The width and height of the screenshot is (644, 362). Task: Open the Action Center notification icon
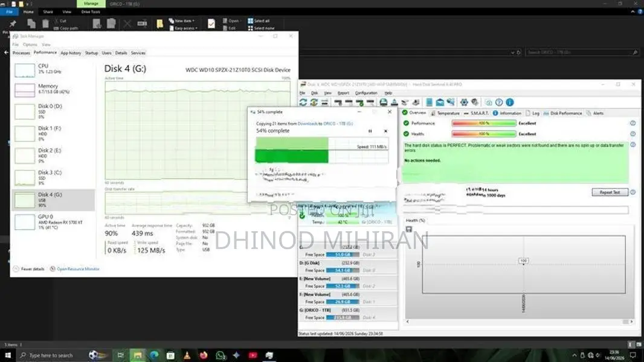tap(633, 355)
